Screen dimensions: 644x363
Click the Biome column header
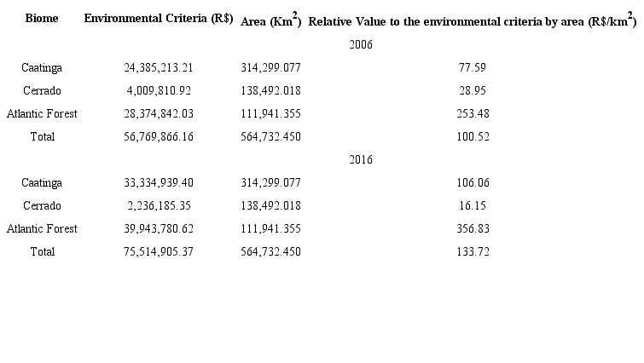42,18
